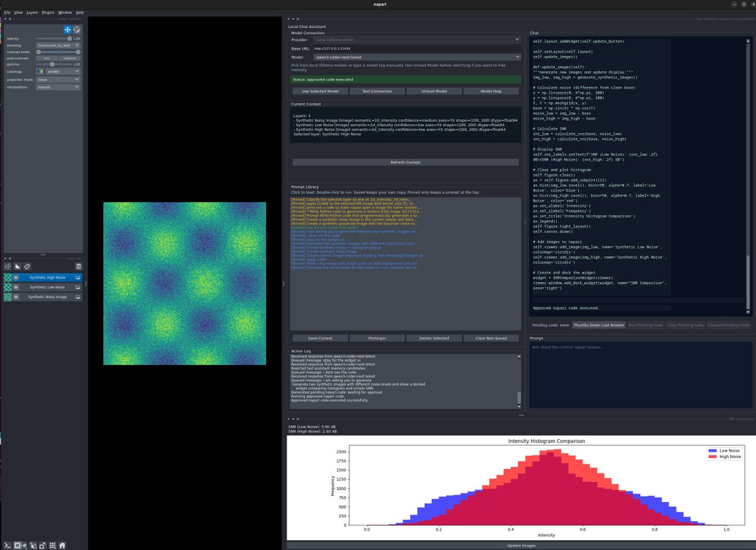Click the contrast limits range slider
The width and height of the screenshot is (756, 550).
click(58, 52)
